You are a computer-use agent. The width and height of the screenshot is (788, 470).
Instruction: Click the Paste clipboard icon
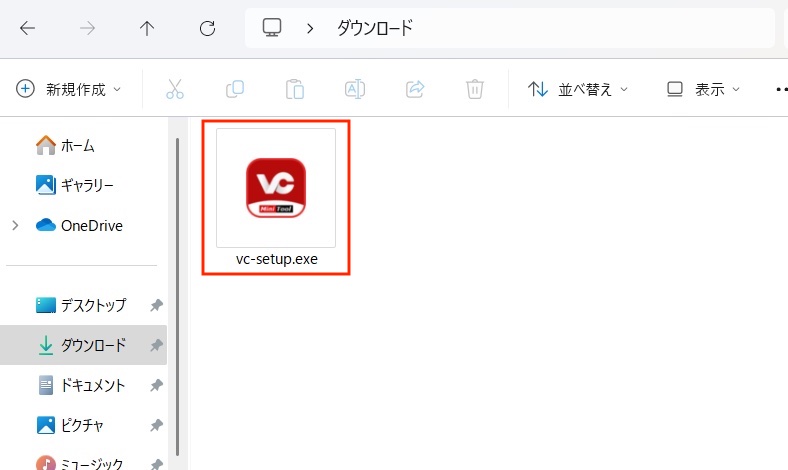(295, 89)
